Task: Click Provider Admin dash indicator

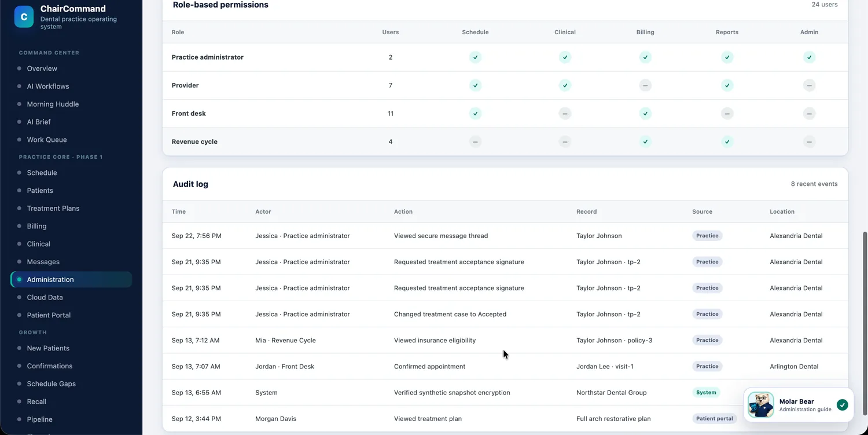Action: click(x=809, y=85)
